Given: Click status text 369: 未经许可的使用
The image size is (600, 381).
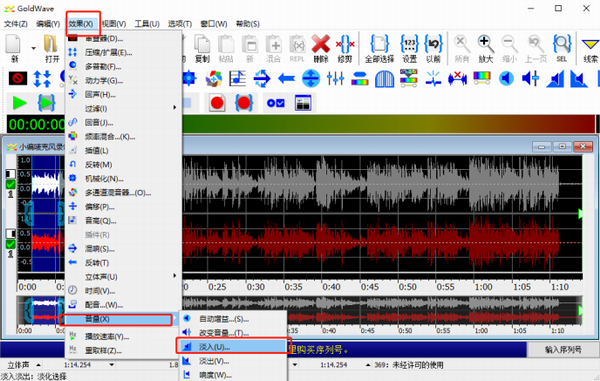Looking at the screenshot, I should 408,365.
